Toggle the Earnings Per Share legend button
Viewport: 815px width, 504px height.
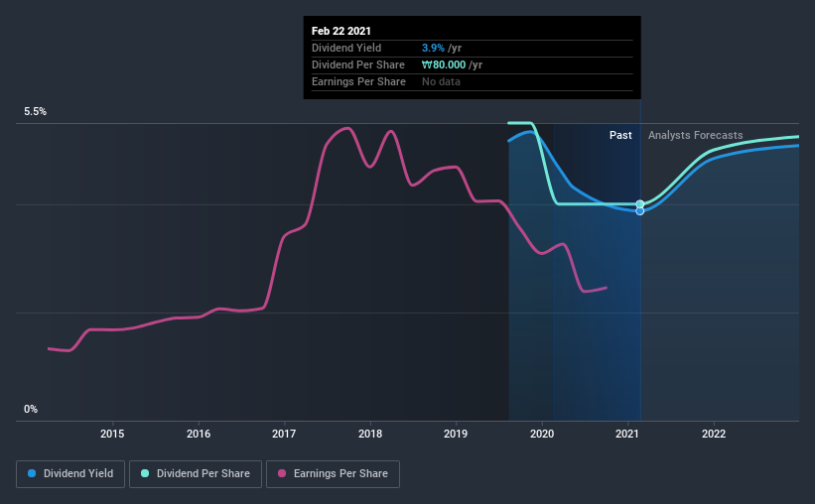tap(333, 474)
